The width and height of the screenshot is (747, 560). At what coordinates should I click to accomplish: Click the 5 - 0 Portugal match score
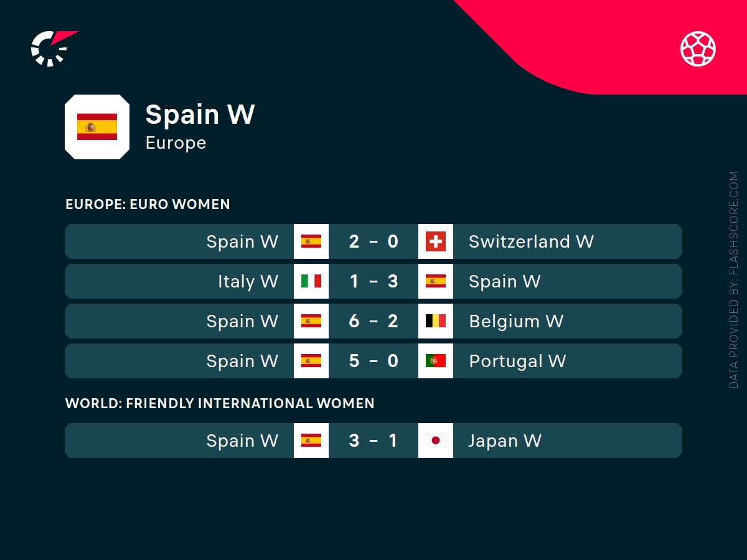point(374,361)
